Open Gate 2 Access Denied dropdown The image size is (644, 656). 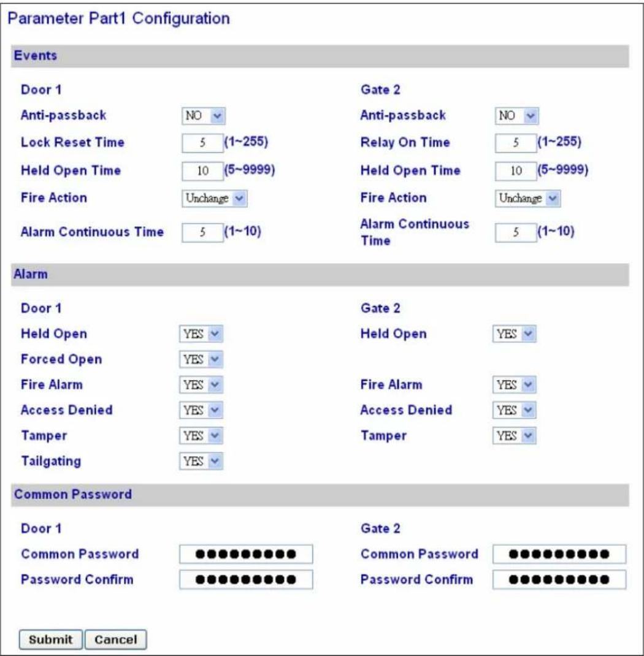coord(514,410)
